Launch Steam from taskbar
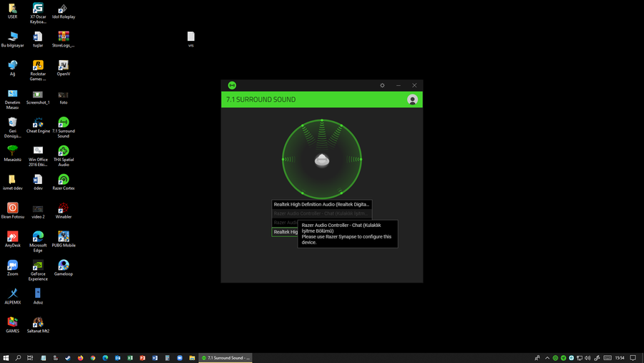This screenshot has height=363, width=644. click(x=68, y=358)
